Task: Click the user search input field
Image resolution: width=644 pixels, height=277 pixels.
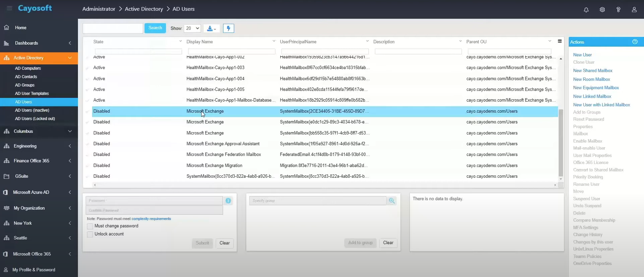Action: coord(113,29)
